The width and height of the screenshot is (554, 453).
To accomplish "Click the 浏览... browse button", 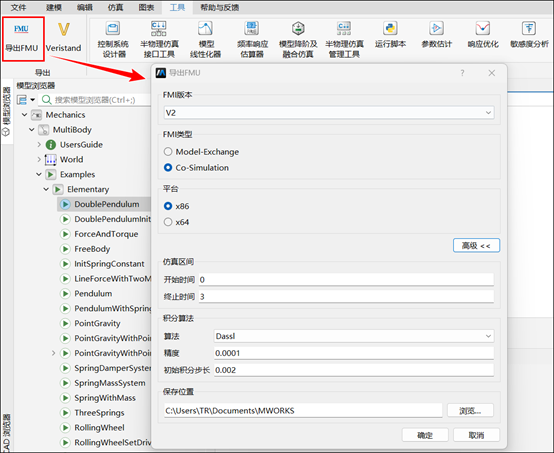I will [x=470, y=411].
